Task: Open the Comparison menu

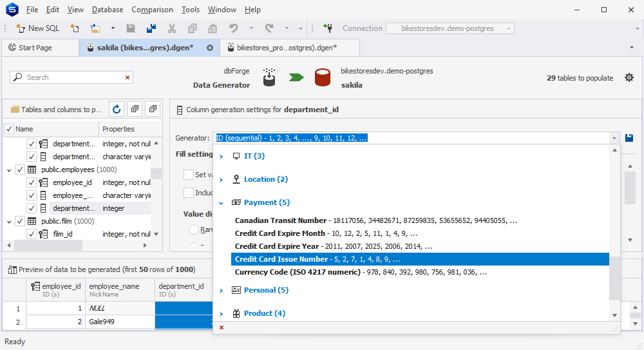Action: point(152,10)
